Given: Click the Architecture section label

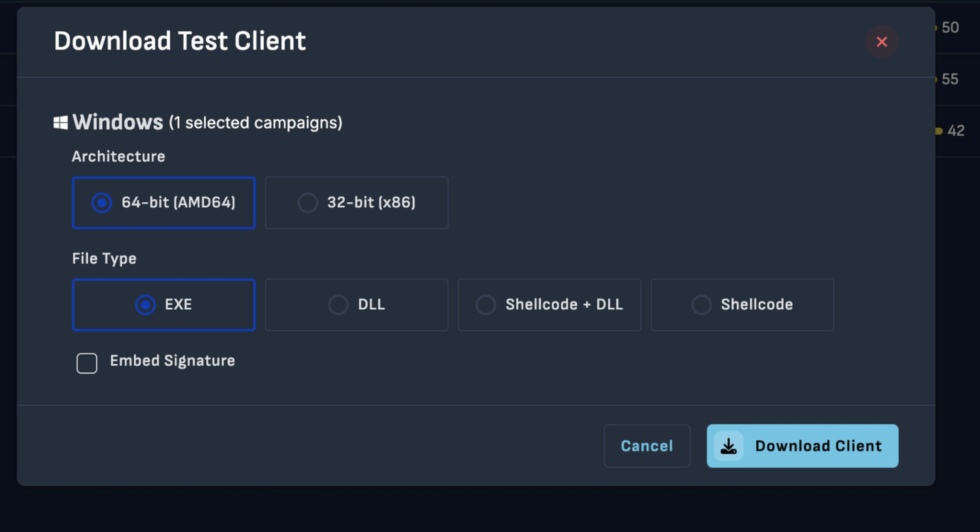Looking at the screenshot, I should click(118, 156).
